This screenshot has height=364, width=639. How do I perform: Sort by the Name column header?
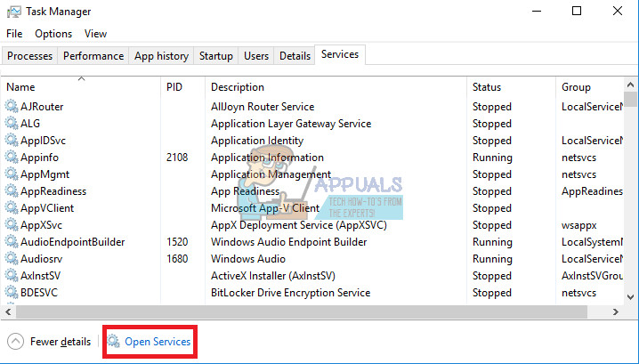[x=81, y=87]
